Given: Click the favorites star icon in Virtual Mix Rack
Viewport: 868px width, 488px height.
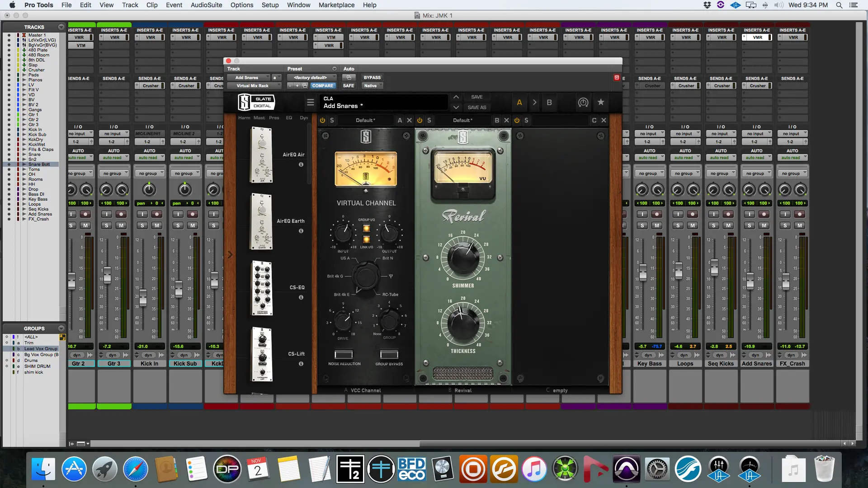Looking at the screenshot, I should pos(601,103).
